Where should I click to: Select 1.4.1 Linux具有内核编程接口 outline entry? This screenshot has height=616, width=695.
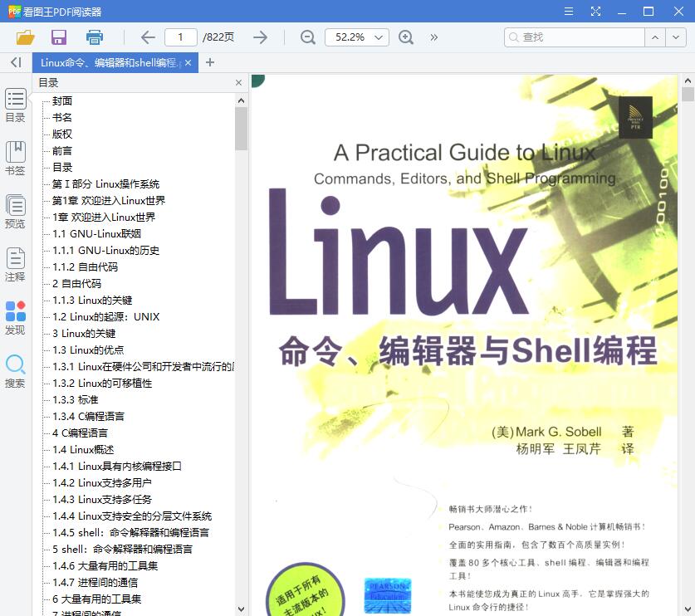point(117,467)
